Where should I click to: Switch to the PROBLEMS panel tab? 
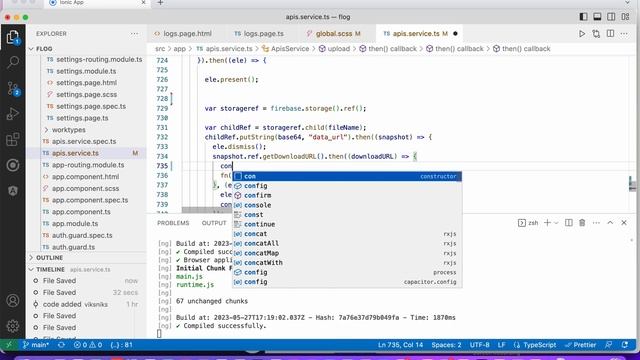(173, 223)
